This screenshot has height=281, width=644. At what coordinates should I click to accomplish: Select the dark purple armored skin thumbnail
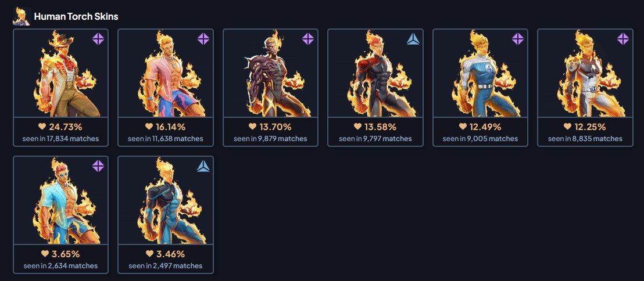point(271,73)
